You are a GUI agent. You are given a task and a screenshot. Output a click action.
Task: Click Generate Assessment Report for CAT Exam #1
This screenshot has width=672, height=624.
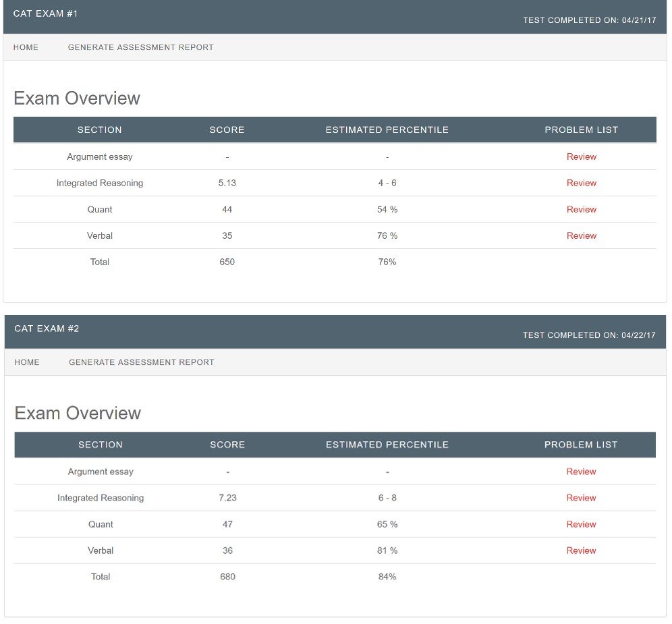[x=140, y=47]
